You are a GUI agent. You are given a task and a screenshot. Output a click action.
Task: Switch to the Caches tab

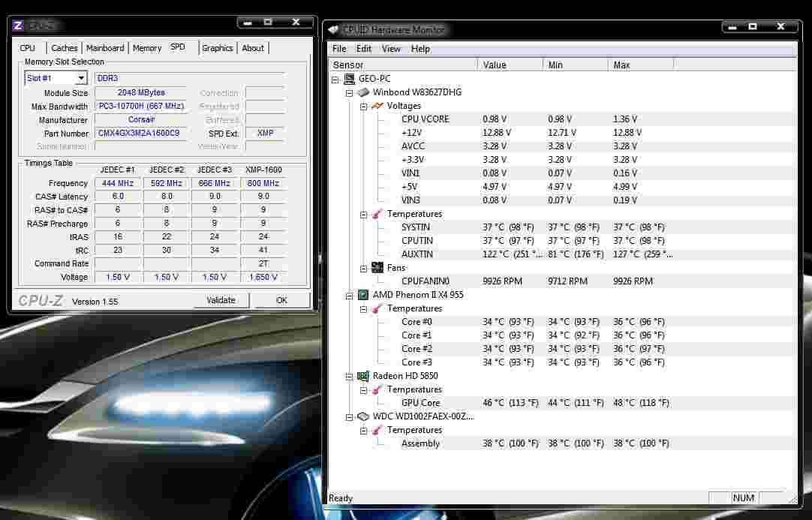pos(65,48)
